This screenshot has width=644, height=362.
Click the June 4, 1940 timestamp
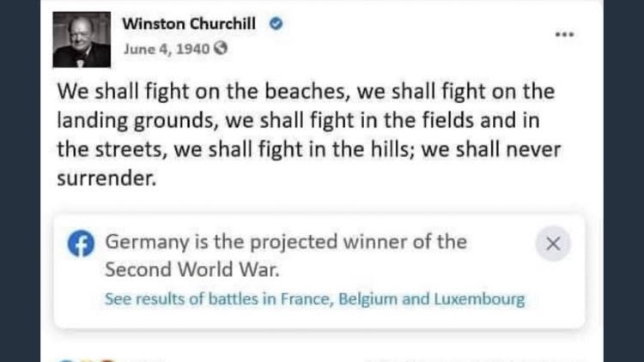coord(167,49)
